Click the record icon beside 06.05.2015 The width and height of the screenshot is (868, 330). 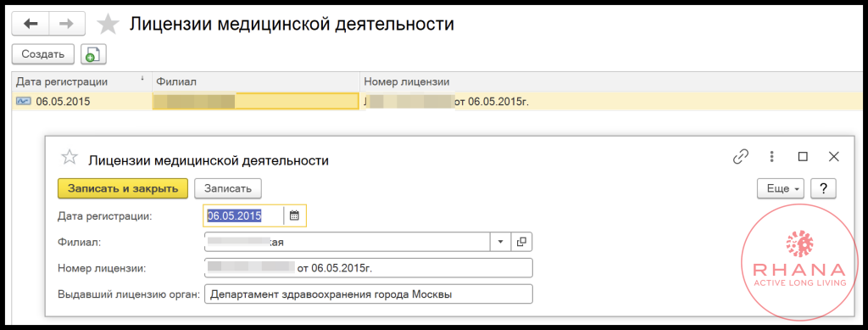(x=24, y=101)
